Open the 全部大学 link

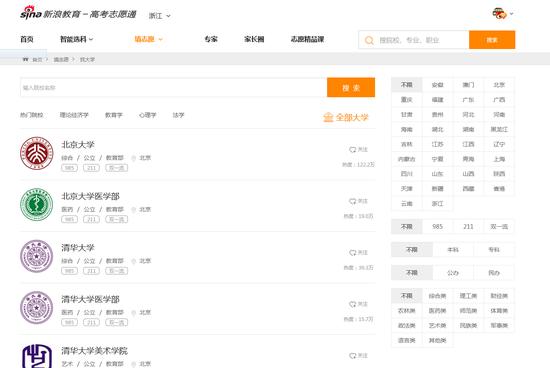point(352,117)
